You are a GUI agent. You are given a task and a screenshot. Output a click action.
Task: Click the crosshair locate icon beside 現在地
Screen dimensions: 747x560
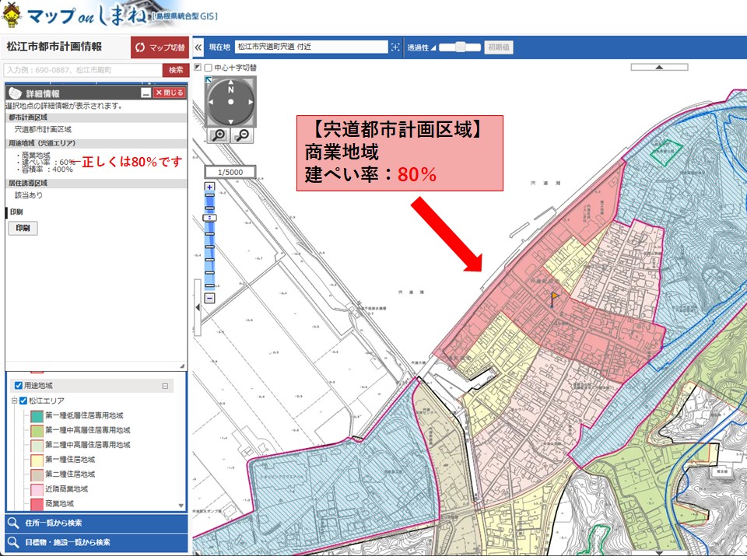coord(395,47)
